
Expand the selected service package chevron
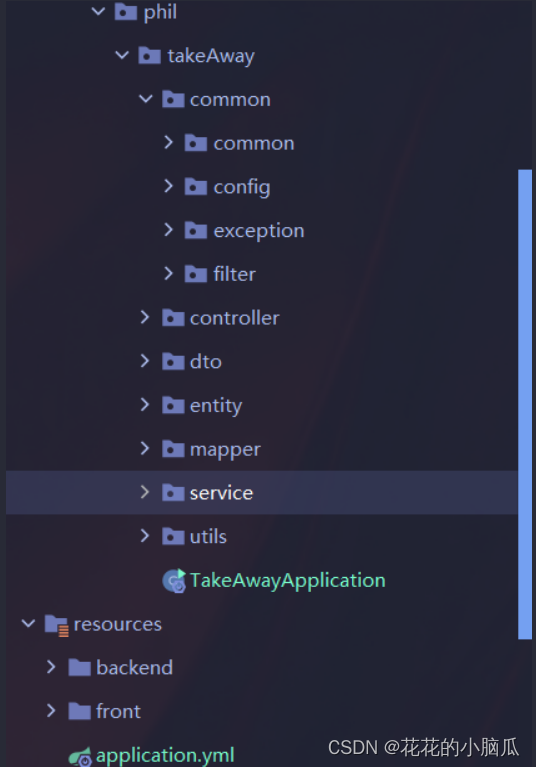click(x=145, y=492)
